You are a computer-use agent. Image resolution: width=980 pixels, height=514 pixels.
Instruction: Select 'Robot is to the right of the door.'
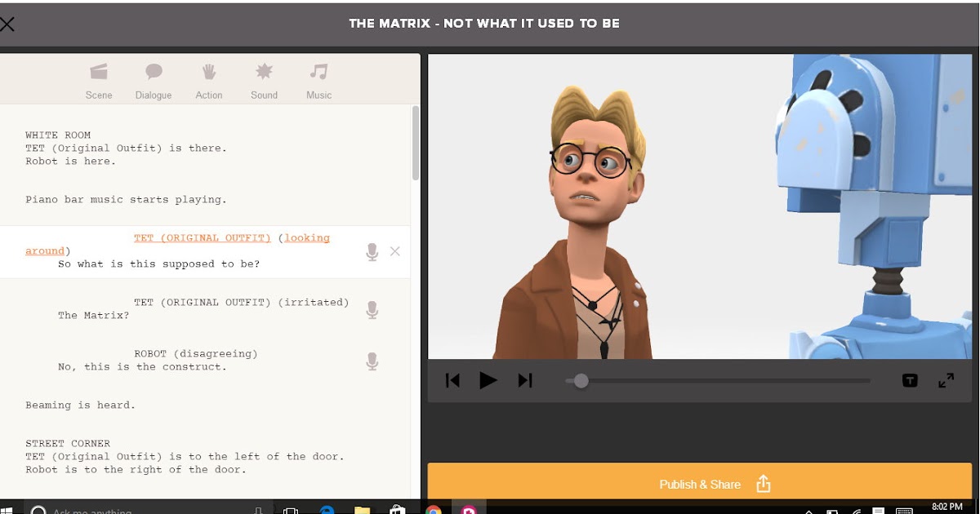(136, 470)
